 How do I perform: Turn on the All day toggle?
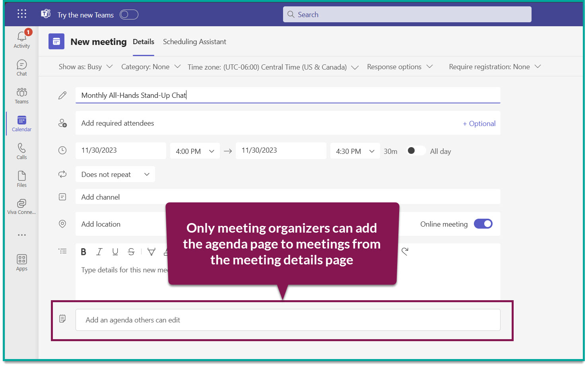coord(416,150)
